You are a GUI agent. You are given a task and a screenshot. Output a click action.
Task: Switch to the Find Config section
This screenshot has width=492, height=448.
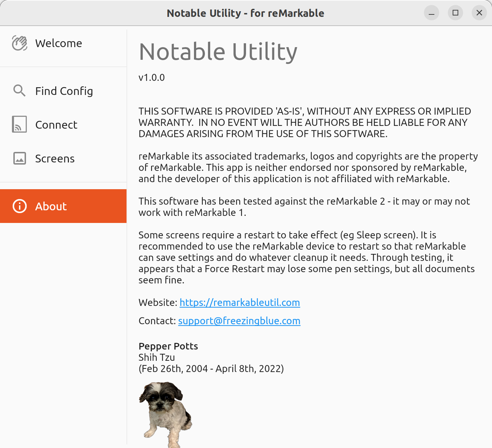pos(64,91)
